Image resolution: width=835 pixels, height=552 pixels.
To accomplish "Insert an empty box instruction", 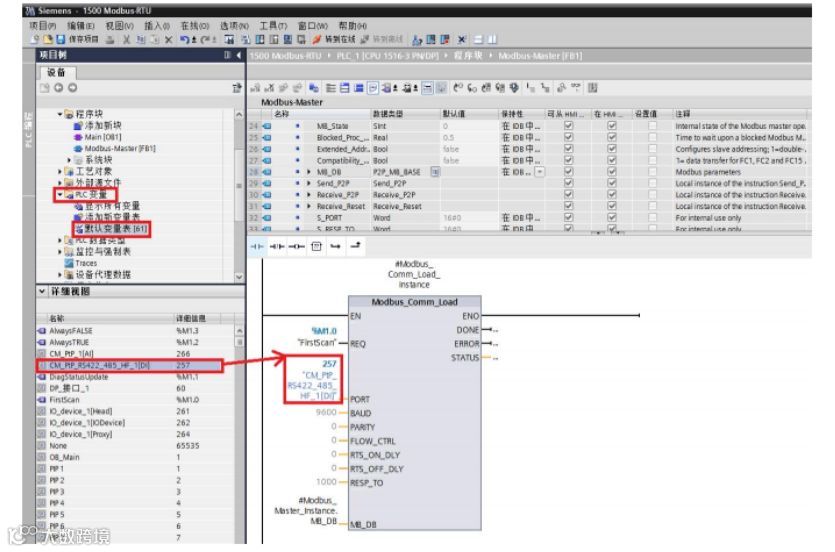I will pyautogui.click(x=316, y=246).
